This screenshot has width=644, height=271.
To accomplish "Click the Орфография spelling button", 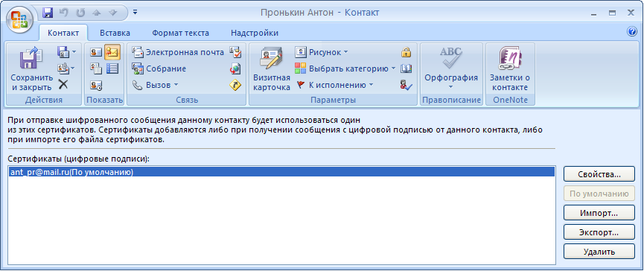I will [x=451, y=68].
